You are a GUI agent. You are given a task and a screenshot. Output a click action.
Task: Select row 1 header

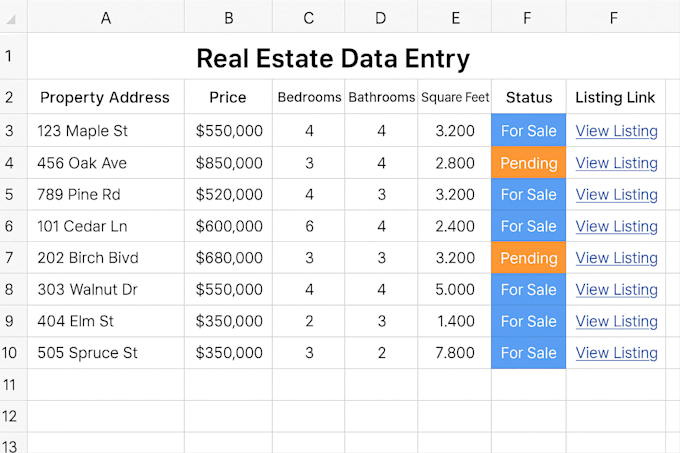click(9, 56)
